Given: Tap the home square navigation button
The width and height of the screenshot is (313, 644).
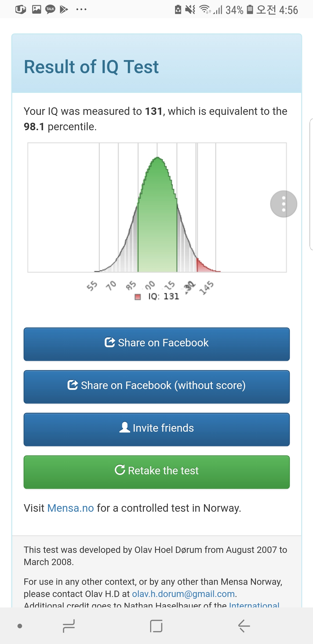Looking at the screenshot, I should click(156, 626).
